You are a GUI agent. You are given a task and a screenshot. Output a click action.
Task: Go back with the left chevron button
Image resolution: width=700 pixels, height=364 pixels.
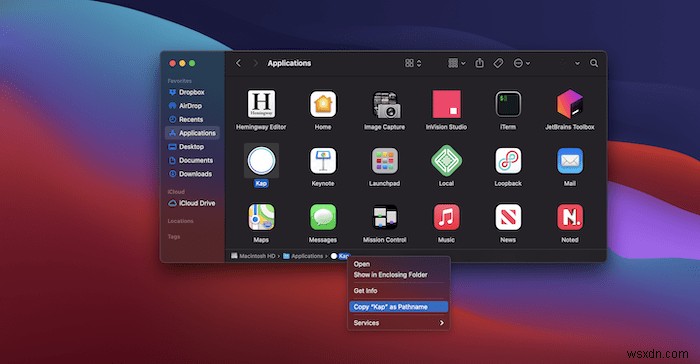click(x=238, y=63)
